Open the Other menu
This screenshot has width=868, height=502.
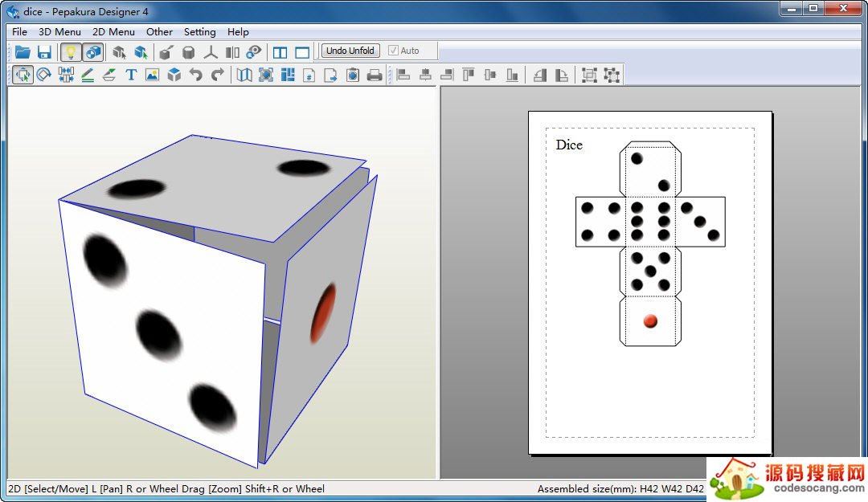point(159,31)
